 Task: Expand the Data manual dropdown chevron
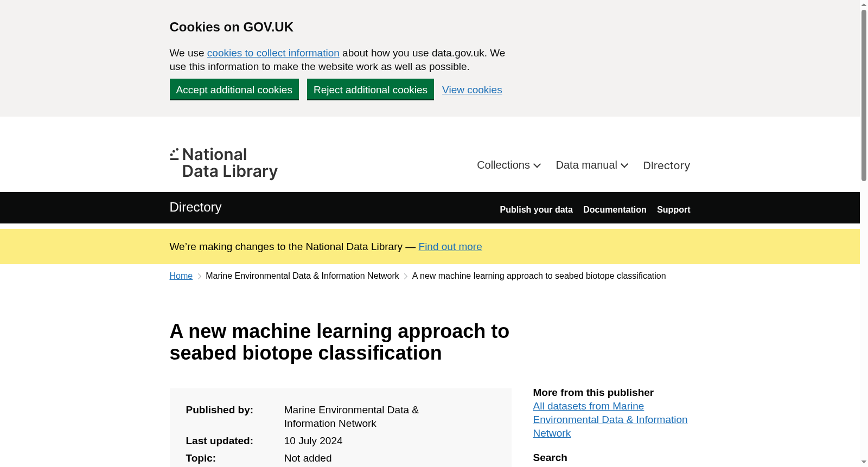click(624, 165)
